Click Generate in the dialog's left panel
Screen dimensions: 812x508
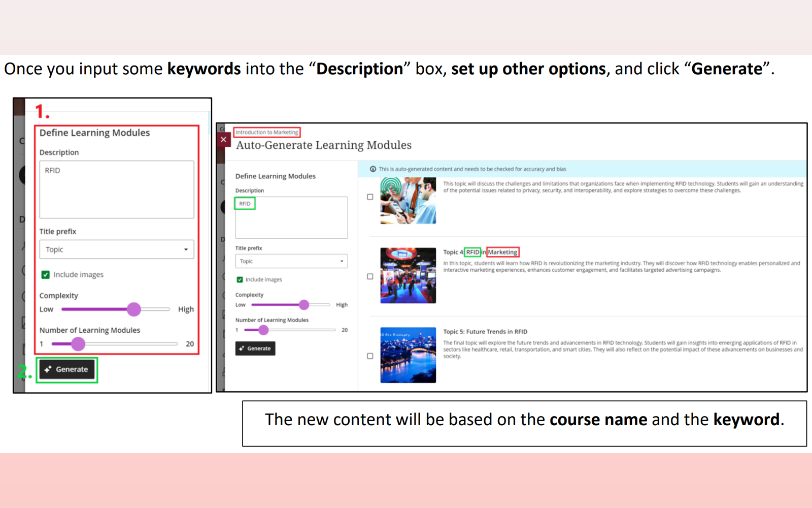click(255, 348)
